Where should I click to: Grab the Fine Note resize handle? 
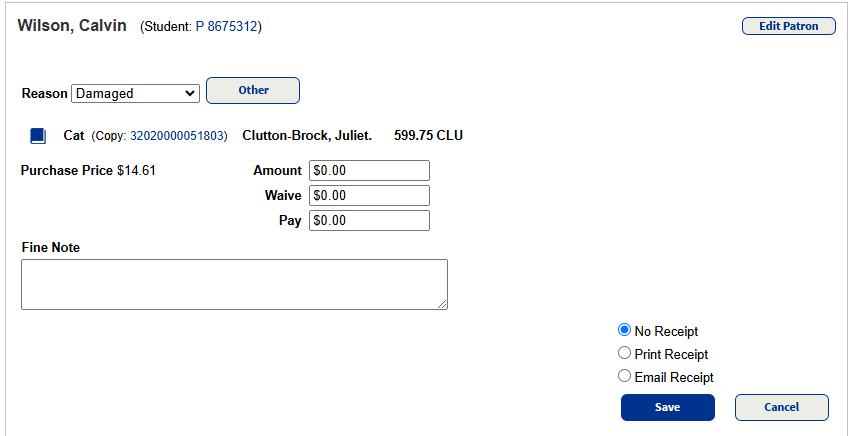tap(442, 304)
